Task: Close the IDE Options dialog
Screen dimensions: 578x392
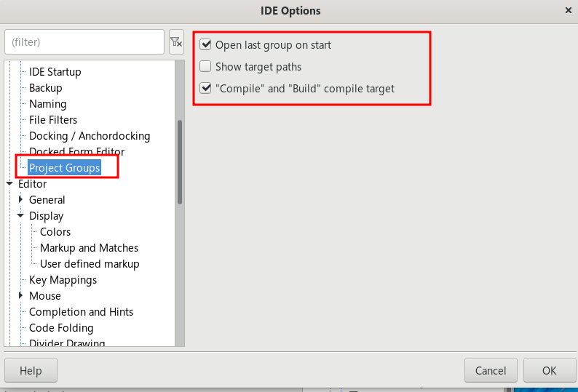Action: [x=568, y=11]
